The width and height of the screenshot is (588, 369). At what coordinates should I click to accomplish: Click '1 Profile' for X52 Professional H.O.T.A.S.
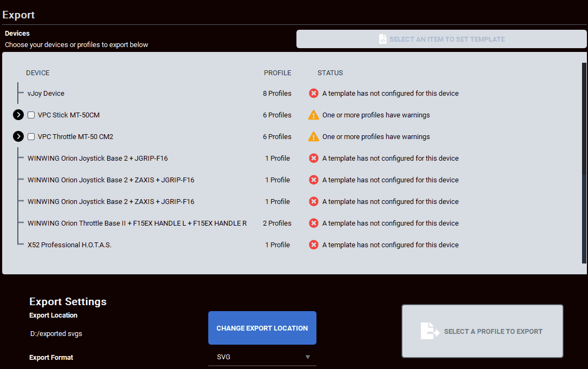[278, 245]
